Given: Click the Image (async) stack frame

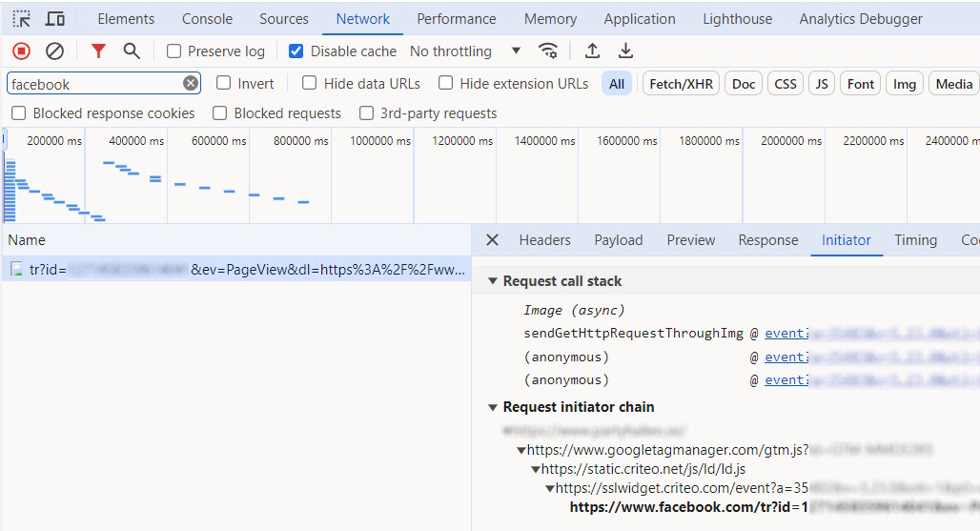Looking at the screenshot, I should [574, 310].
